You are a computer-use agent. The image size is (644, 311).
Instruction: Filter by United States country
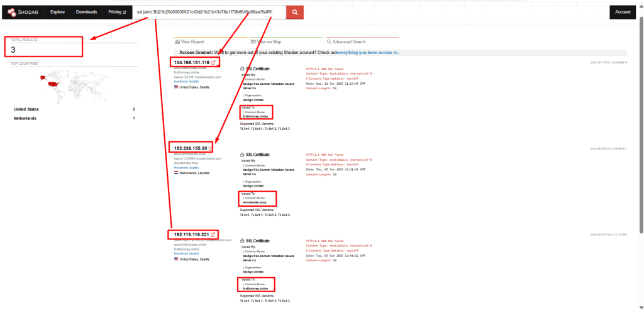pos(26,109)
